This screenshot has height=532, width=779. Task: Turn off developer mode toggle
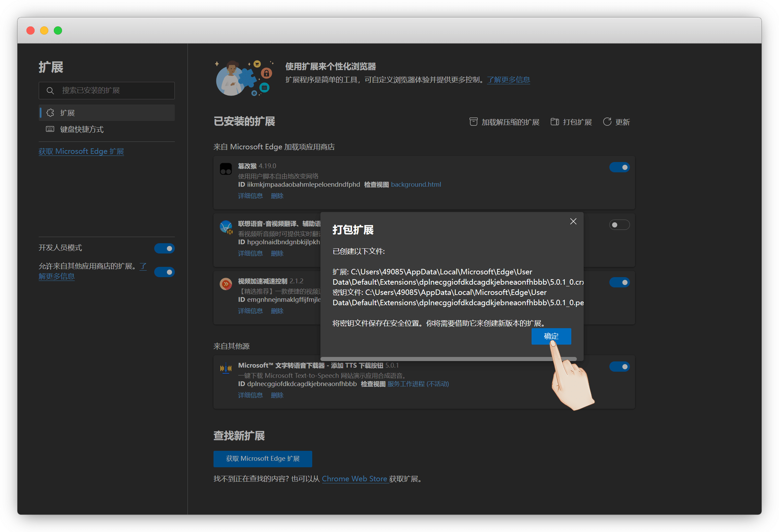(x=164, y=248)
